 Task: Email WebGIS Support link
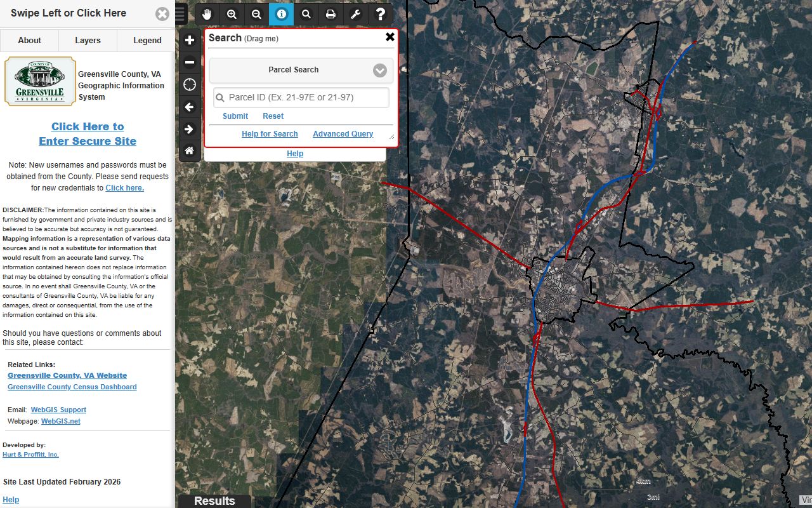pos(58,410)
